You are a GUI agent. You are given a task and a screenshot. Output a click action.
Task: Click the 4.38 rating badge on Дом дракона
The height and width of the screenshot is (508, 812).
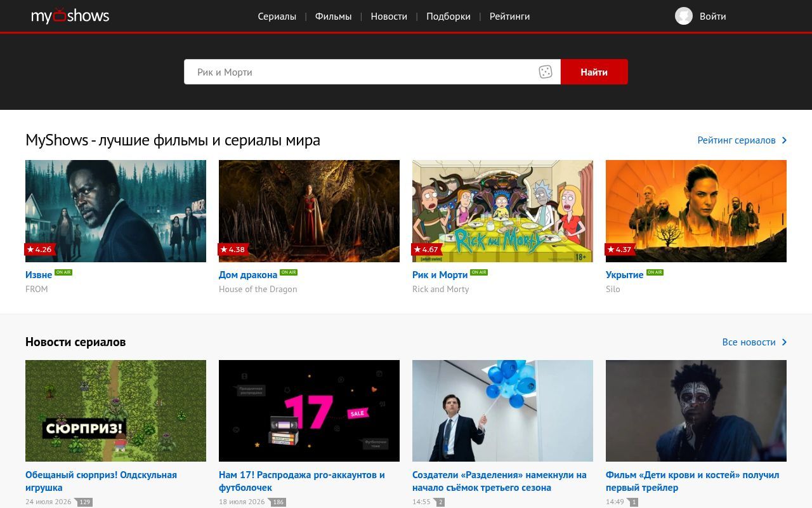[x=233, y=250]
